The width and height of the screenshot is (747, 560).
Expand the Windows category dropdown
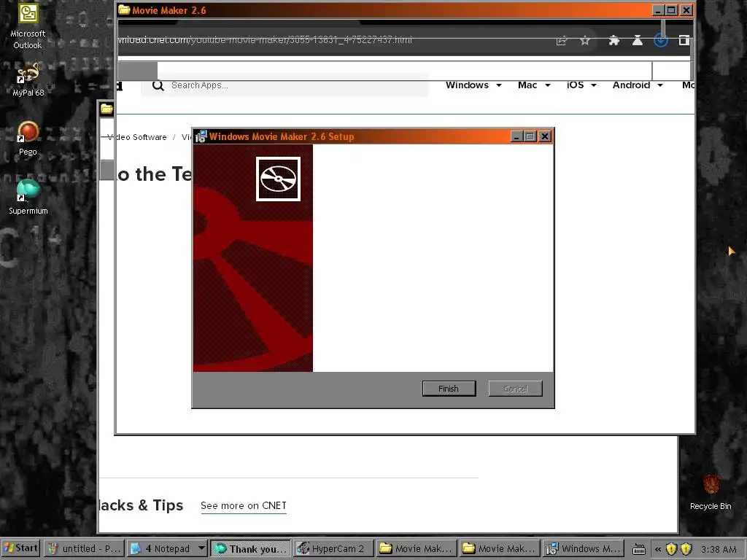[473, 85]
